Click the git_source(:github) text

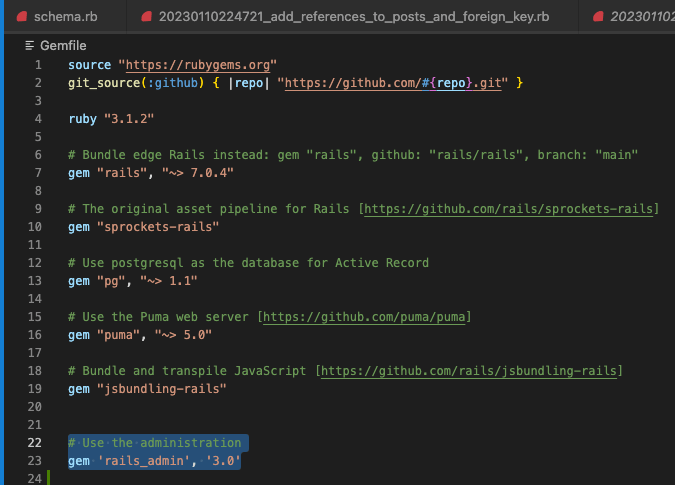(136, 83)
